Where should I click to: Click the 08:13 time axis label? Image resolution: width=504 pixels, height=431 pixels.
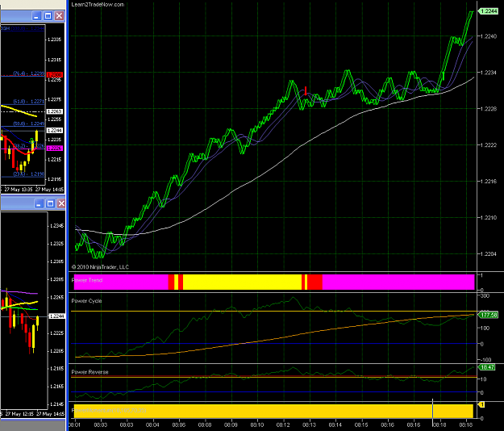pyautogui.click(x=309, y=425)
